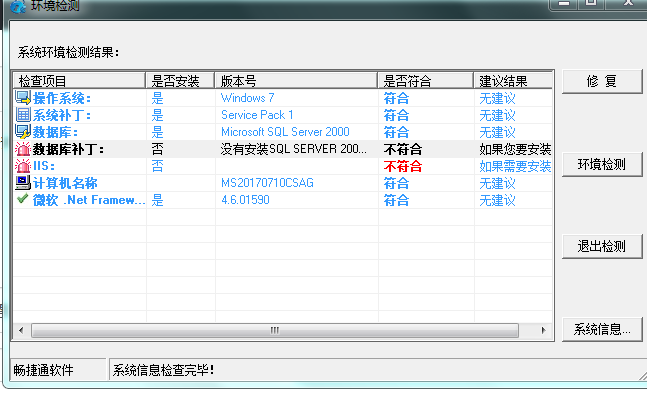Select the IIS: row label
Screen dimensions: 647x397
point(44,166)
